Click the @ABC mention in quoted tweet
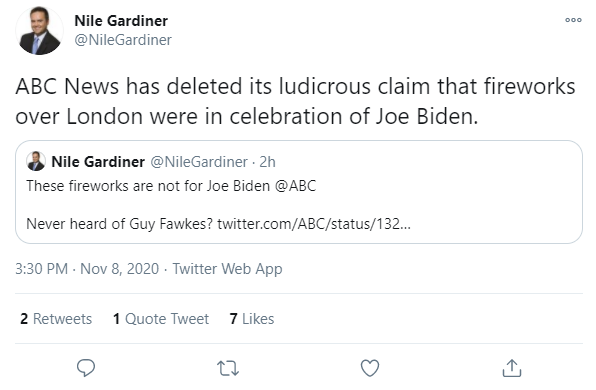Screen dimensions: 596x390 tap(295, 186)
